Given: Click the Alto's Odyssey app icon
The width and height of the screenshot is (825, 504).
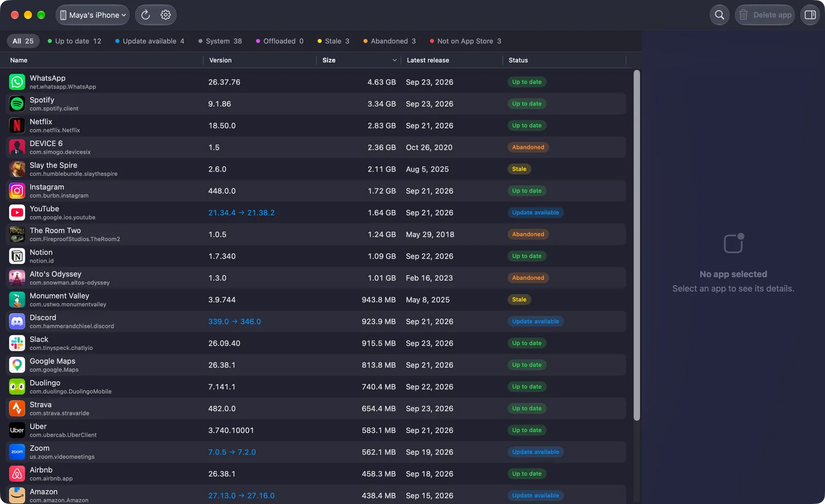Looking at the screenshot, I should click(x=17, y=278).
